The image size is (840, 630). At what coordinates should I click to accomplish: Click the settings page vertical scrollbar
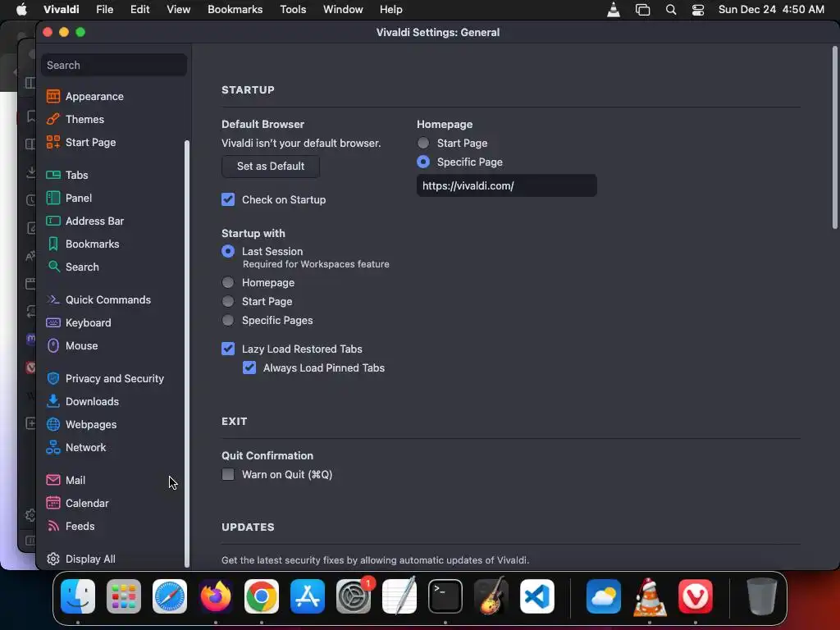[834, 138]
